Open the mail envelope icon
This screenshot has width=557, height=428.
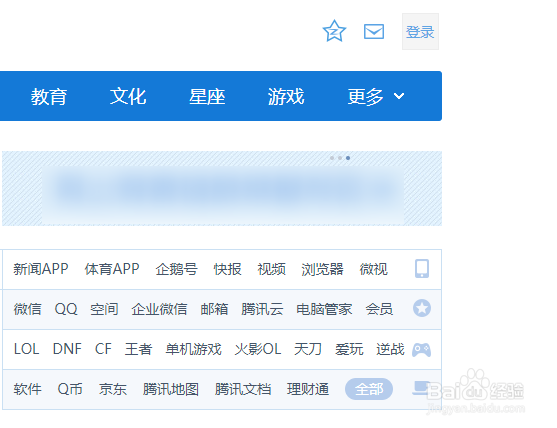(x=374, y=32)
